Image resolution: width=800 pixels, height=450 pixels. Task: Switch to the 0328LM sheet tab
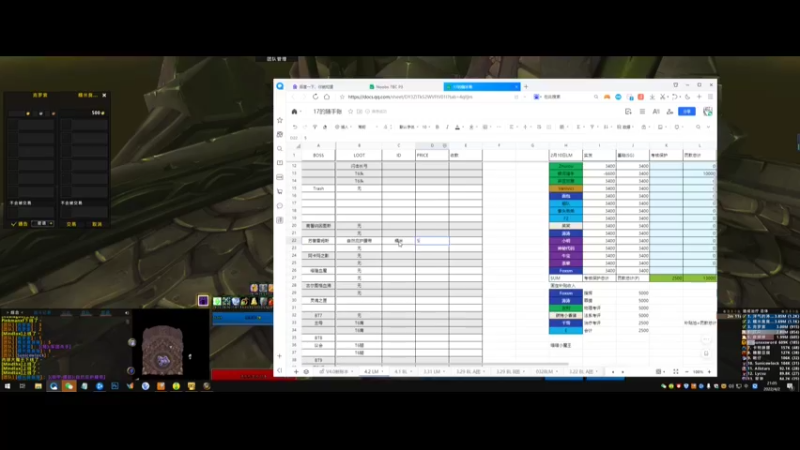pos(544,371)
